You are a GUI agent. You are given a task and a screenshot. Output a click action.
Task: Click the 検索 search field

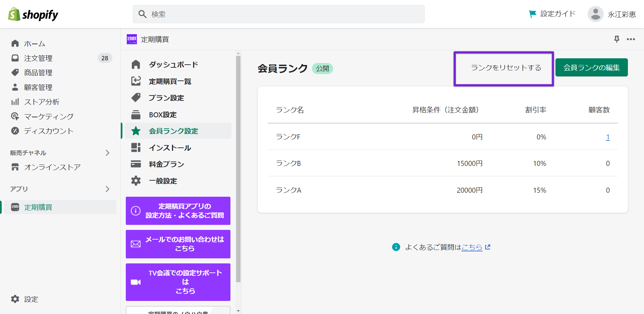(278, 14)
